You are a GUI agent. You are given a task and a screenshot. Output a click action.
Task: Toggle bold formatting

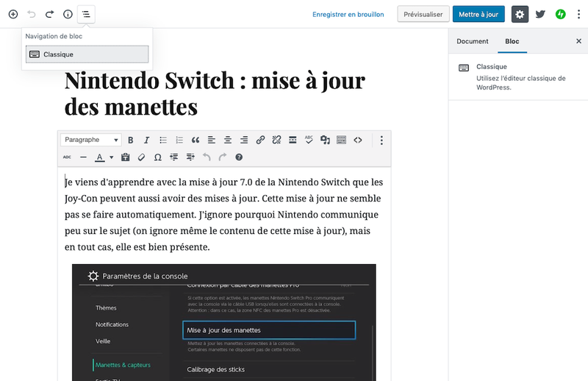(x=131, y=140)
